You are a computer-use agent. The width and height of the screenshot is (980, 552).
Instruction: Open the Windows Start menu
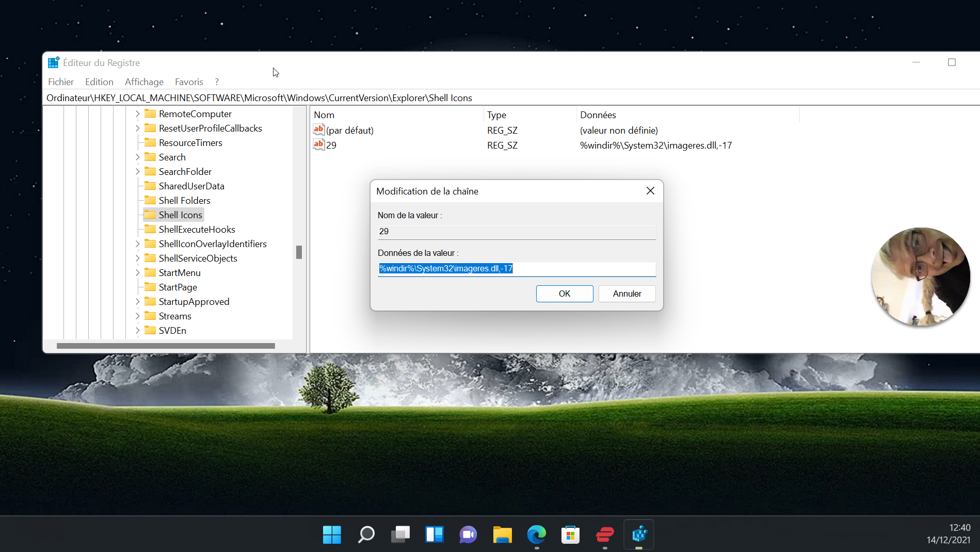[332, 534]
